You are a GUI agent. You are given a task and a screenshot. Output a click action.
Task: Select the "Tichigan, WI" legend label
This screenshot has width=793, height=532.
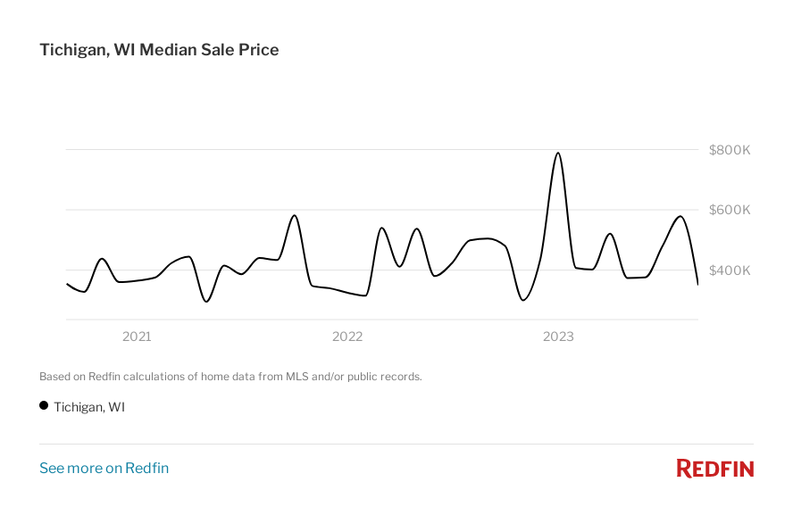89,407
